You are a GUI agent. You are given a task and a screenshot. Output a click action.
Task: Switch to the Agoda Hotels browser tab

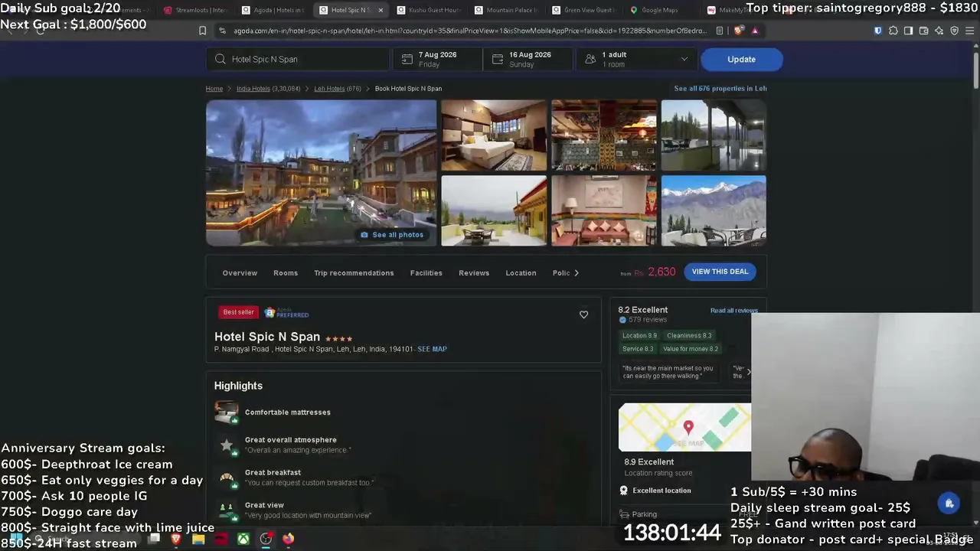click(273, 10)
